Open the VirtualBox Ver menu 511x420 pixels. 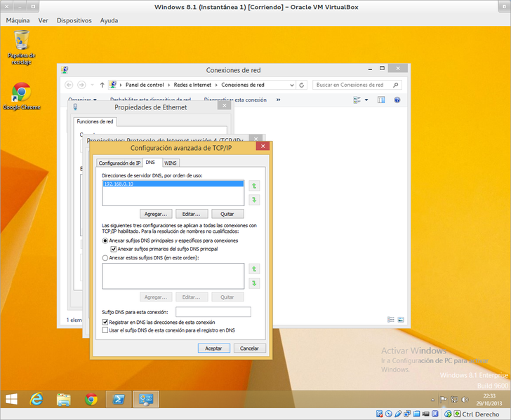[x=43, y=20]
